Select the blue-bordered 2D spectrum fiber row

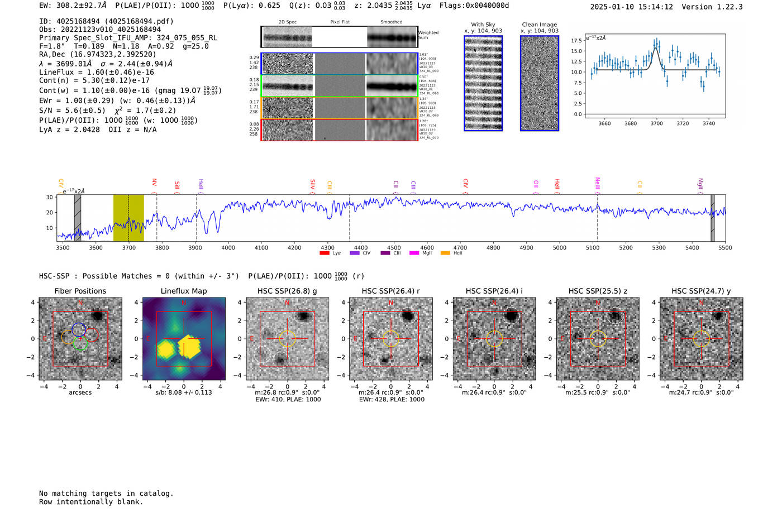[x=340, y=64]
